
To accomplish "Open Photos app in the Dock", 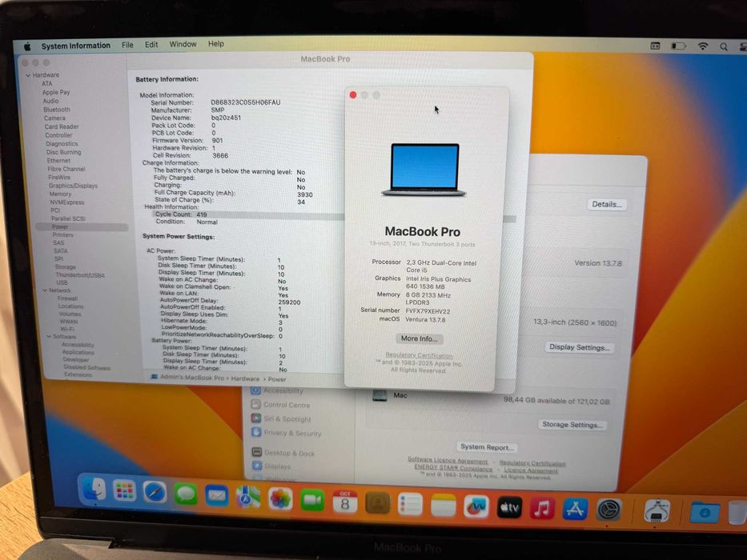I will click(280, 499).
